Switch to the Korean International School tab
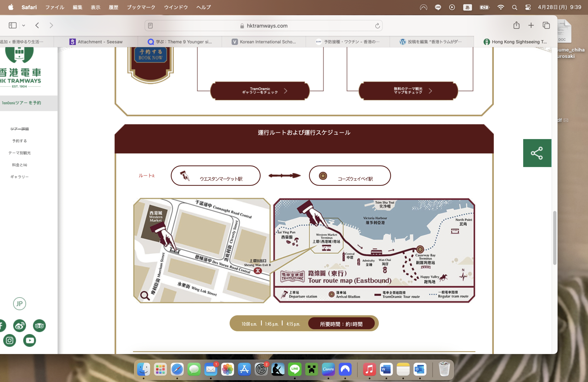Screen dimensions: 588x382 pos(264,42)
